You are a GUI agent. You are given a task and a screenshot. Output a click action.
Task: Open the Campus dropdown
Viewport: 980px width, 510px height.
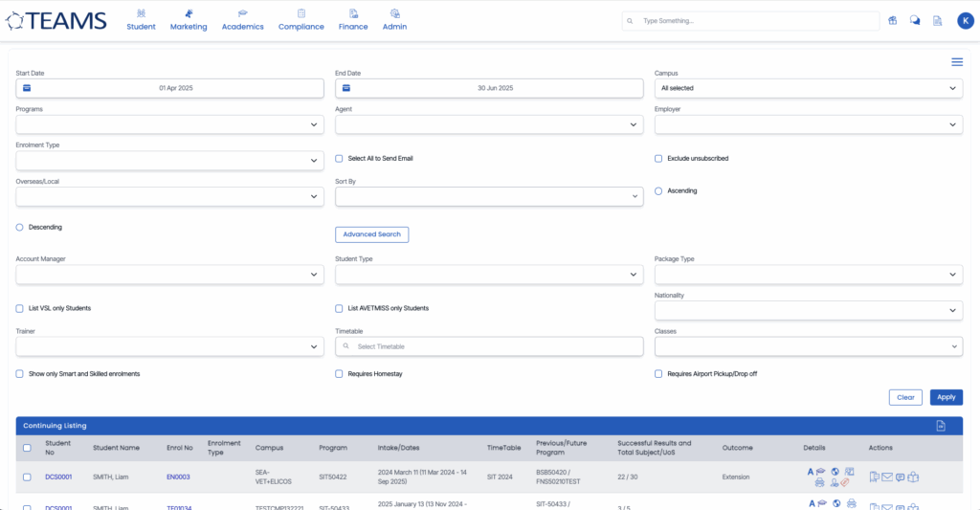pyautogui.click(x=808, y=88)
